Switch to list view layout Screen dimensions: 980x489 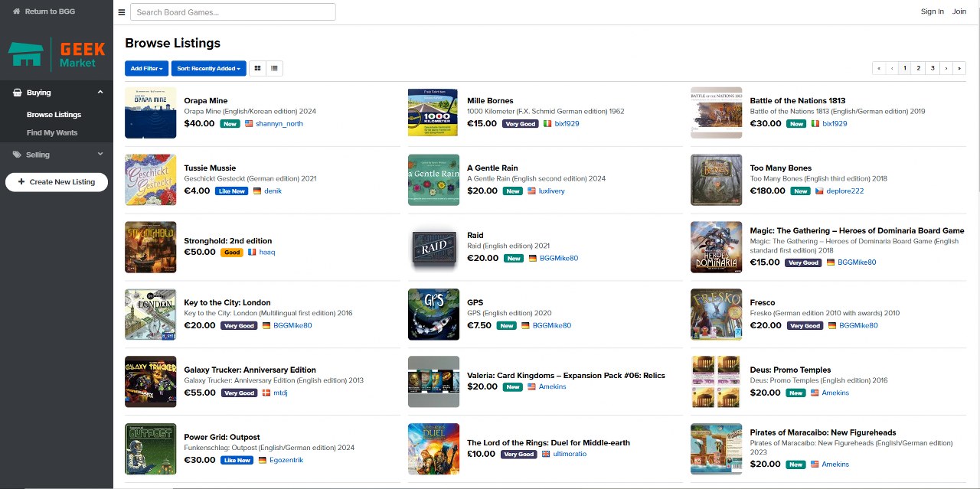coord(274,69)
